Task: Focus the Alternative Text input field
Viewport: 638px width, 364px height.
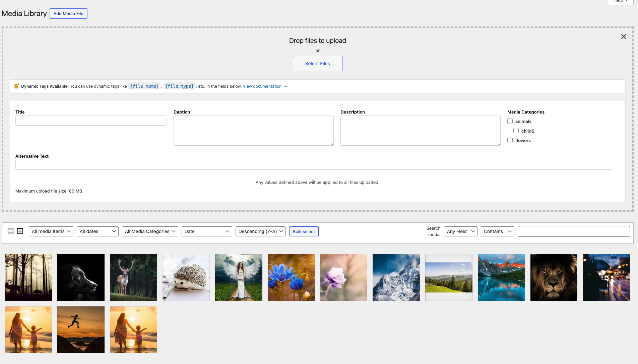Action: (x=314, y=165)
